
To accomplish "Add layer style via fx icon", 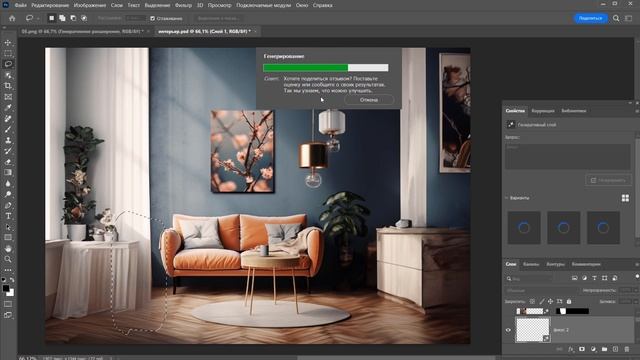I will coord(571,349).
